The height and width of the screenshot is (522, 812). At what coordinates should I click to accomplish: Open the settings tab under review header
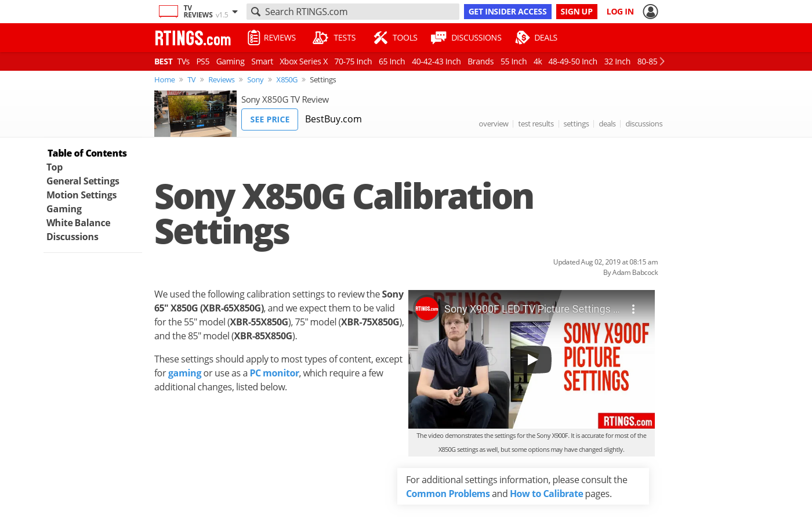point(576,124)
